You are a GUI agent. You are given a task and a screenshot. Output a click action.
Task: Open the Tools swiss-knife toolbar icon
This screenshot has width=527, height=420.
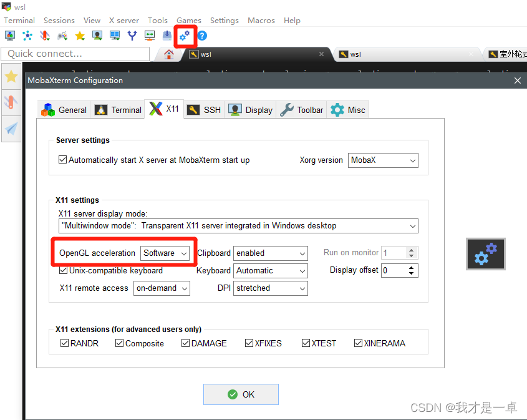tap(45, 36)
